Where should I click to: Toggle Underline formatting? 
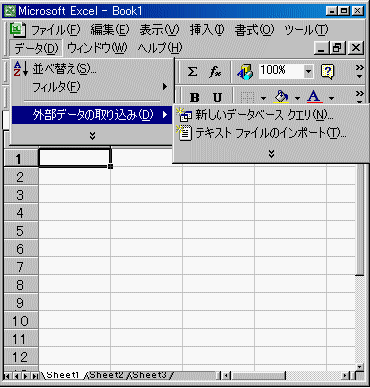pos(217,97)
